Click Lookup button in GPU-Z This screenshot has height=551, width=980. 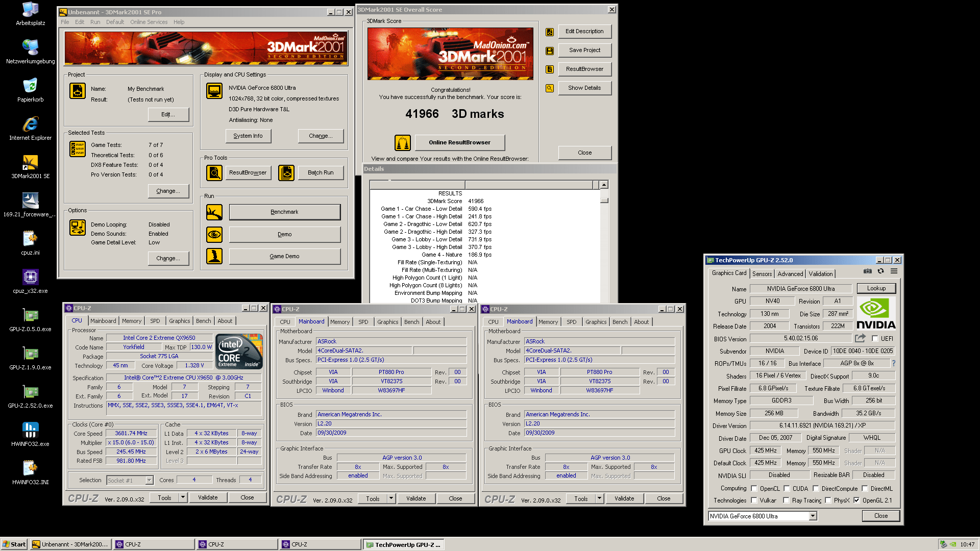(x=876, y=288)
